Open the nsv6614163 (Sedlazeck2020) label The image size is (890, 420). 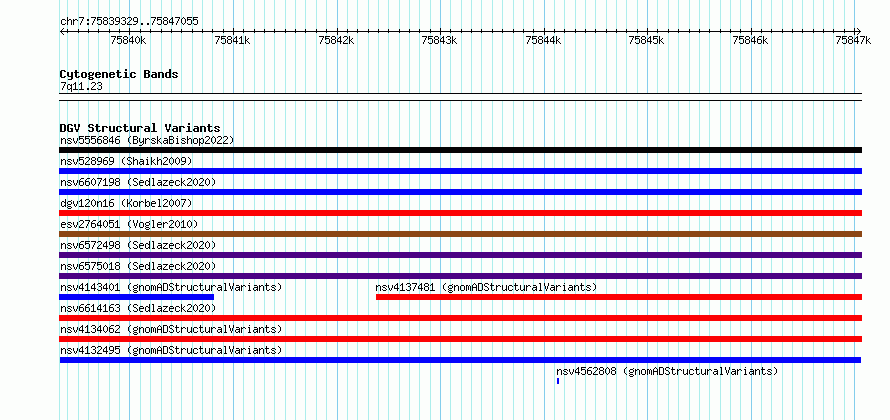(138, 308)
